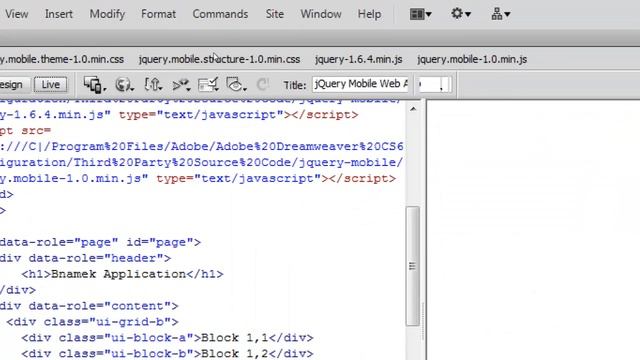This screenshot has width=640, height=360.
Task: Open related file jquery-1.6.4.min.js
Action: click(x=359, y=59)
